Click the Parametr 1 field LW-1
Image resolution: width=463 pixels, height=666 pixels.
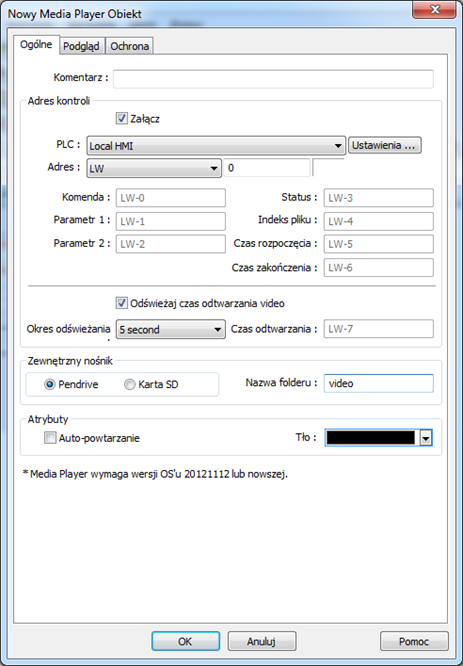click(x=171, y=221)
